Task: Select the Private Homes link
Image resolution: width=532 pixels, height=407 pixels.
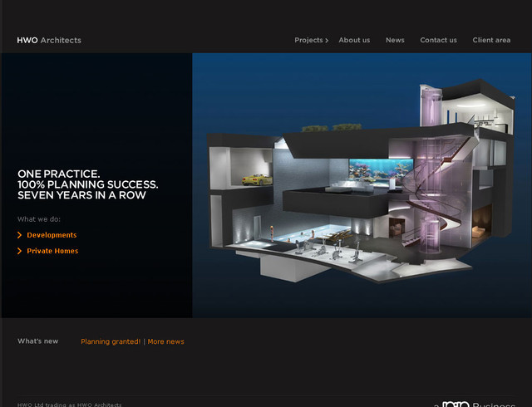Action: click(x=52, y=251)
